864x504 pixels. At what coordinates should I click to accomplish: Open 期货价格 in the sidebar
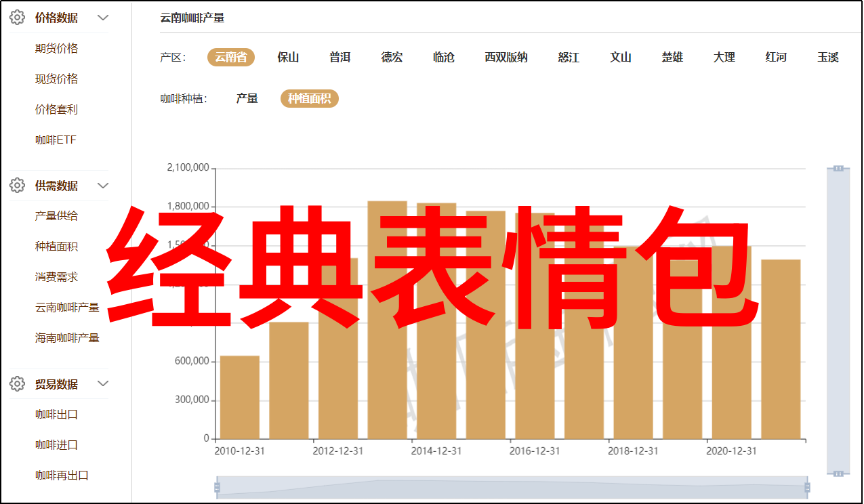coord(57,49)
